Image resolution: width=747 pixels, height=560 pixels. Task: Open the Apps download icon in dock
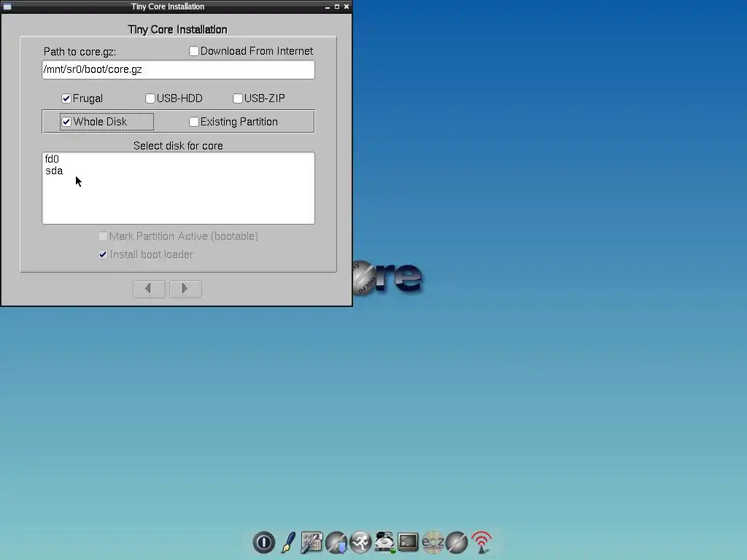pyautogui.click(x=336, y=542)
